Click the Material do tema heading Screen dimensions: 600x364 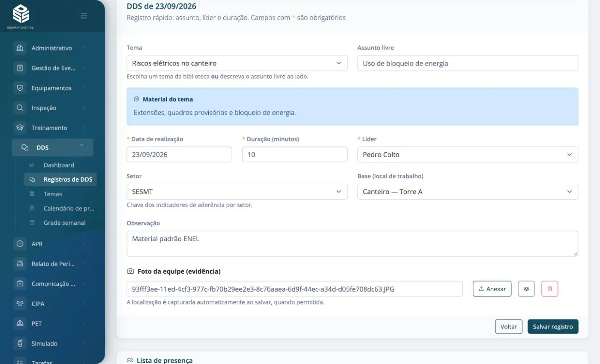(168, 99)
